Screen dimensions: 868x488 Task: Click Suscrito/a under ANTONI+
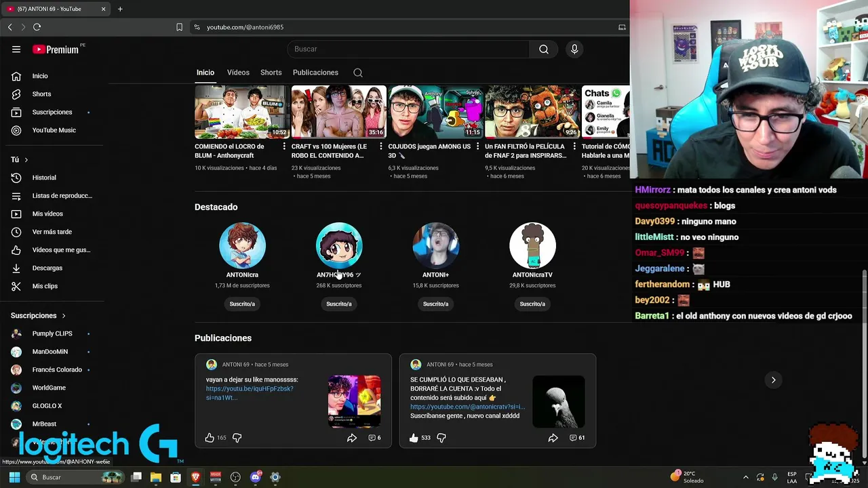[435, 304]
